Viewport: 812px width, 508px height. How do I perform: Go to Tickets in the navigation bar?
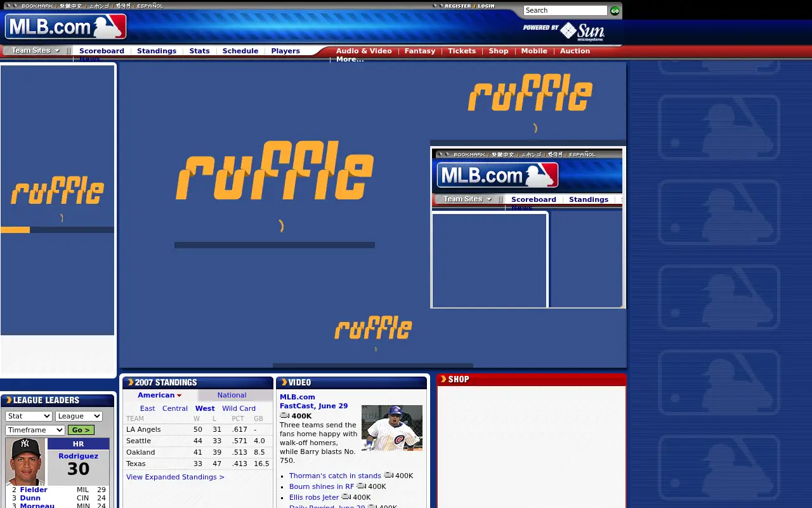point(462,51)
